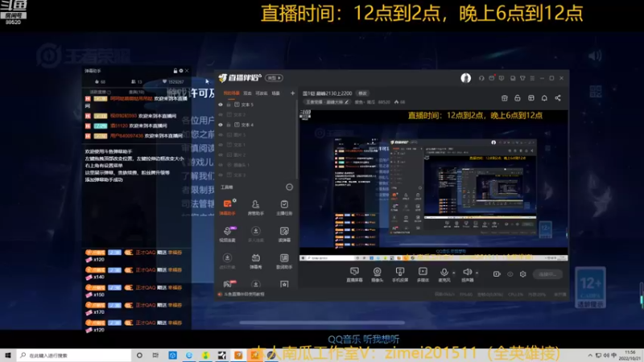
Task: Add 直播屏幕 screen capture source
Action: (354, 274)
